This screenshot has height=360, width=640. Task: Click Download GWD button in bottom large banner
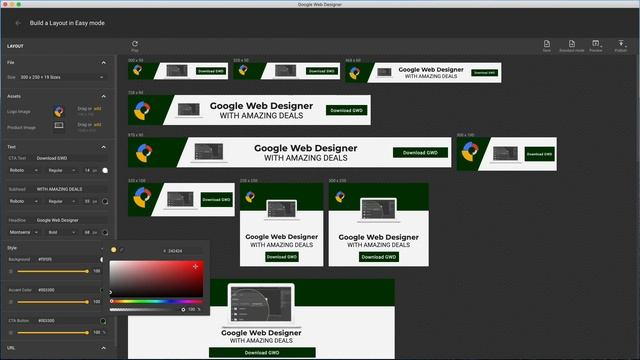click(262, 353)
